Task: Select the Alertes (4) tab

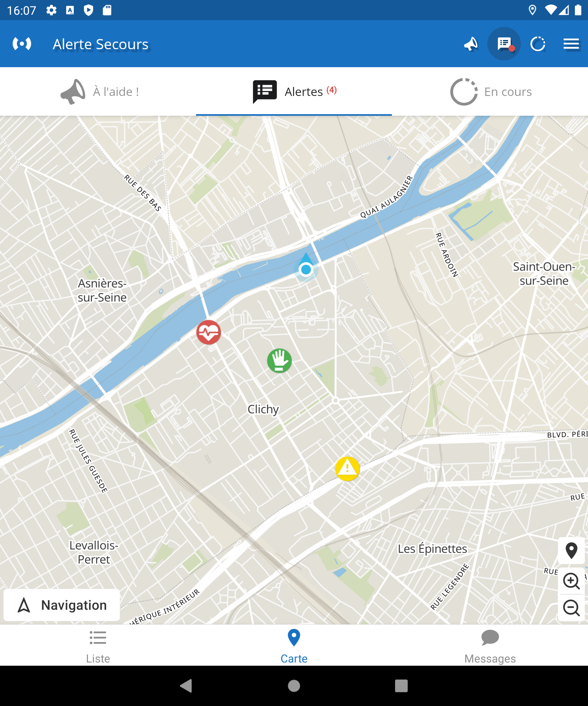Action: [x=294, y=91]
